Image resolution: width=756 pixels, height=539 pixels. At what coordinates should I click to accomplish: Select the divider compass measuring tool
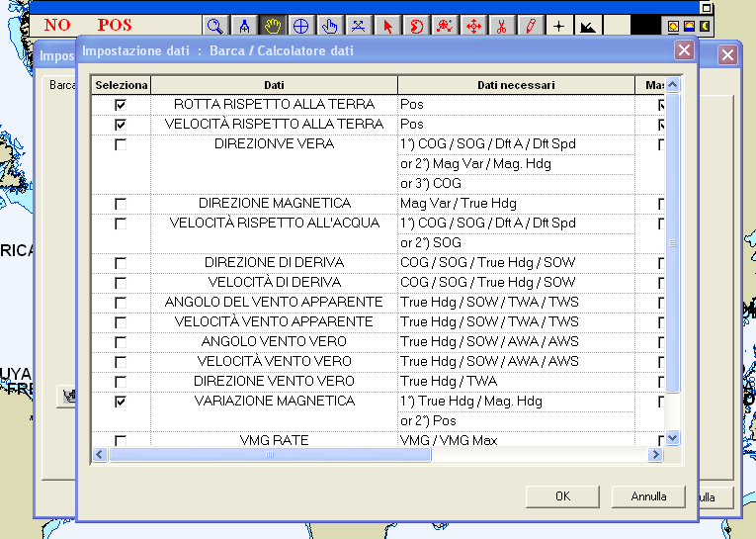coord(244,26)
